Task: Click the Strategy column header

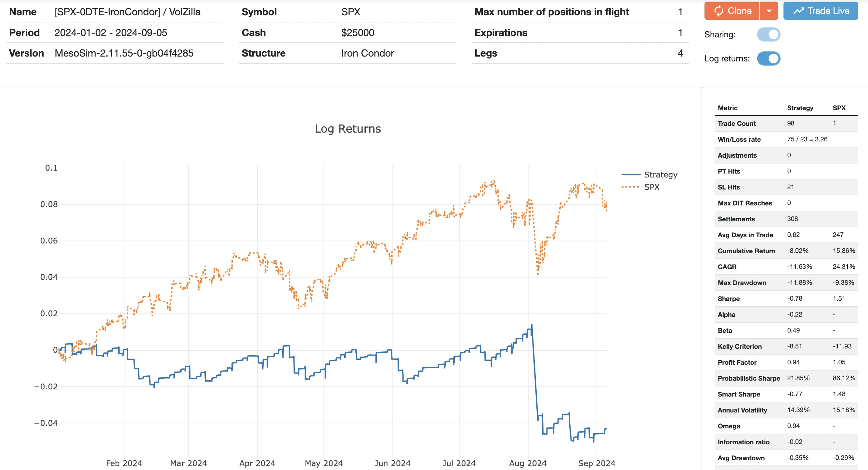Action: point(800,108)
